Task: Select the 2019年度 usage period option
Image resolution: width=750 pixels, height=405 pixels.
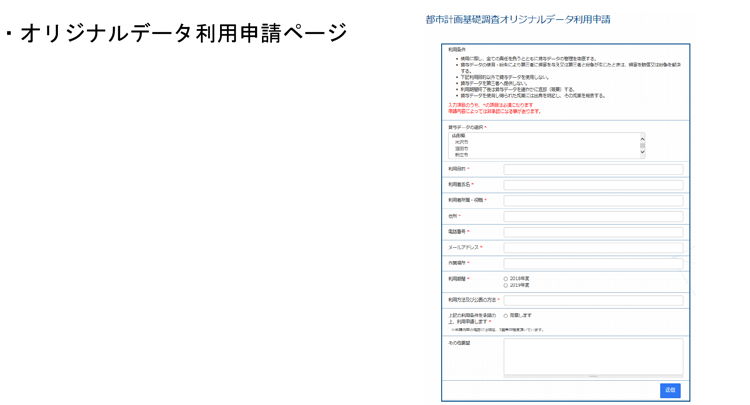Action: tap(506, 285)
